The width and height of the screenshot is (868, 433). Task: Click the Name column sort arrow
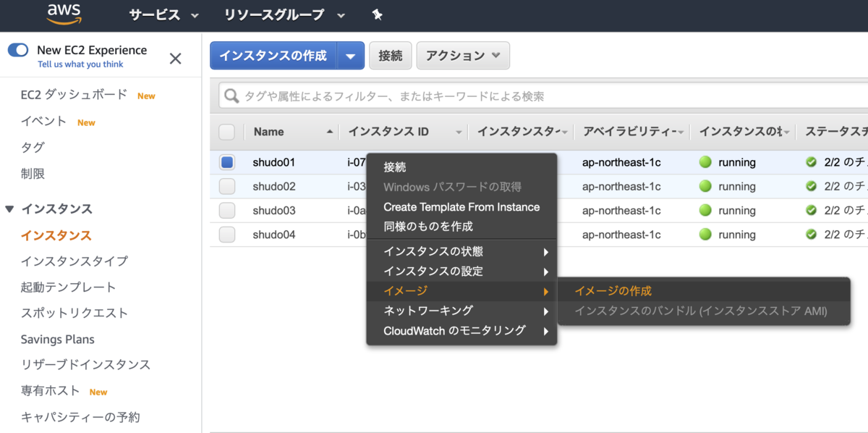(330, 132)
